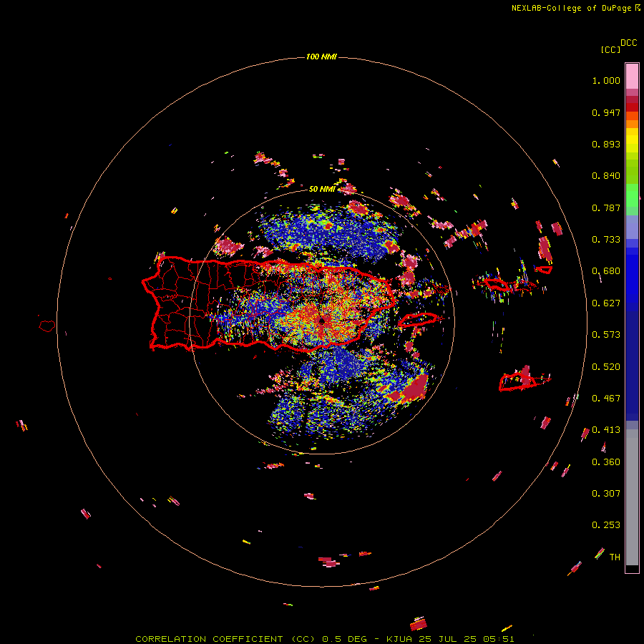Image resolution: width=644 pixels, height=644 pixels.
Task: Select the 0.307 scale value
Action: tap(606, 494)
